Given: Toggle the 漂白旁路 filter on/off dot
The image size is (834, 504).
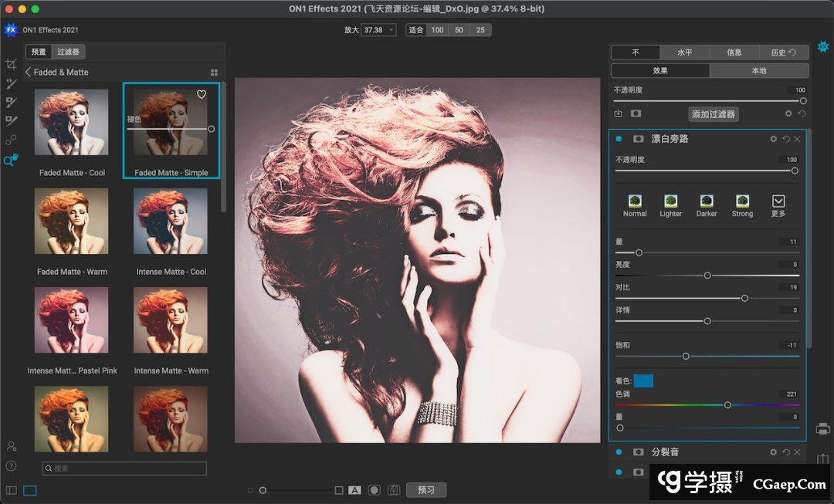Looking at the screenshot, I should (619, 139).
